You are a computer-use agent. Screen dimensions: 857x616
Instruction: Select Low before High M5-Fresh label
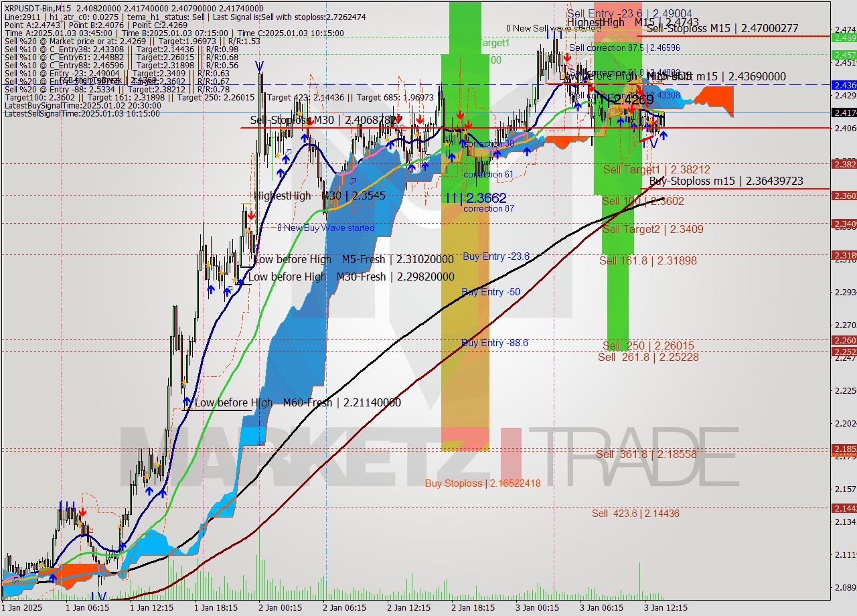pyautogui.click(x=354, y=259)
